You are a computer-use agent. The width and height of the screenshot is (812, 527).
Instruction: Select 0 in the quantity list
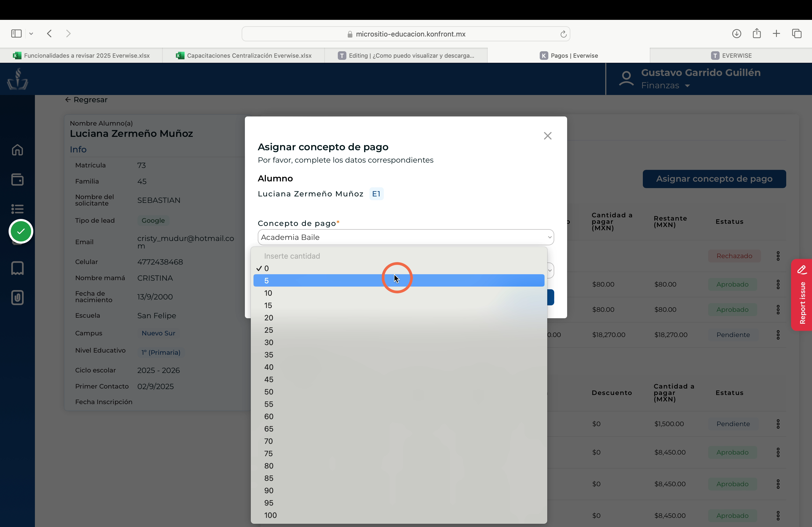399,268
